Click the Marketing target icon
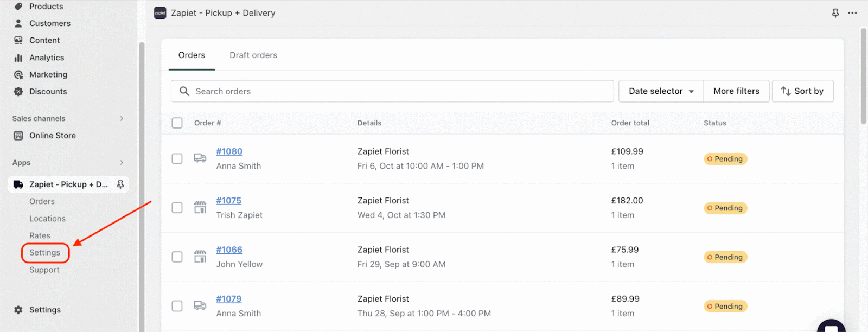Image resolution: width=868 pixels, height=332 pixels. (x=18, y=75)
